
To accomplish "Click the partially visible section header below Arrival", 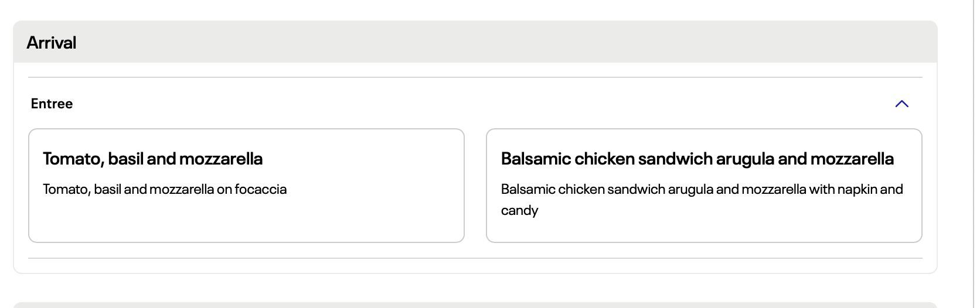I will pos(469,305).
